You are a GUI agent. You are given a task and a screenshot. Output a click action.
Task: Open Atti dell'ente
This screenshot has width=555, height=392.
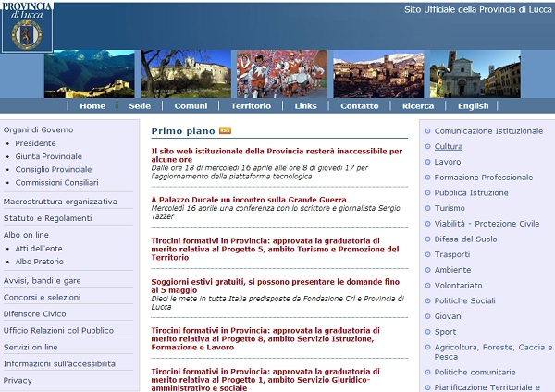(39, 249)
